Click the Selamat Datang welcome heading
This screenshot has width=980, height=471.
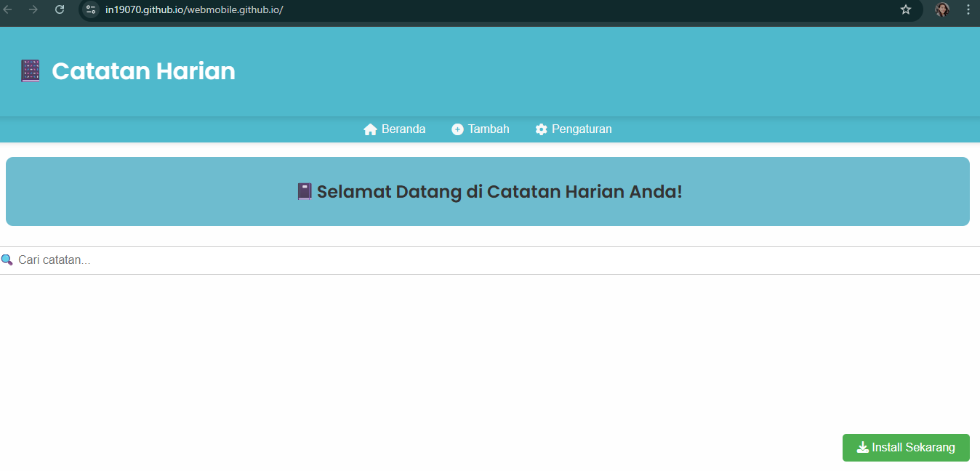click(489, 192)
